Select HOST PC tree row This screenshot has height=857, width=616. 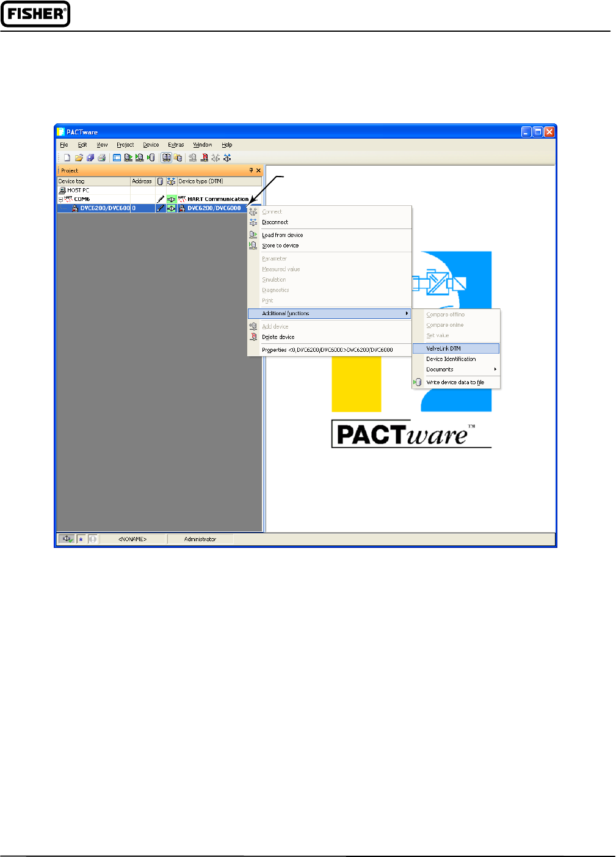pyautogui.click(x=159, y=190)
